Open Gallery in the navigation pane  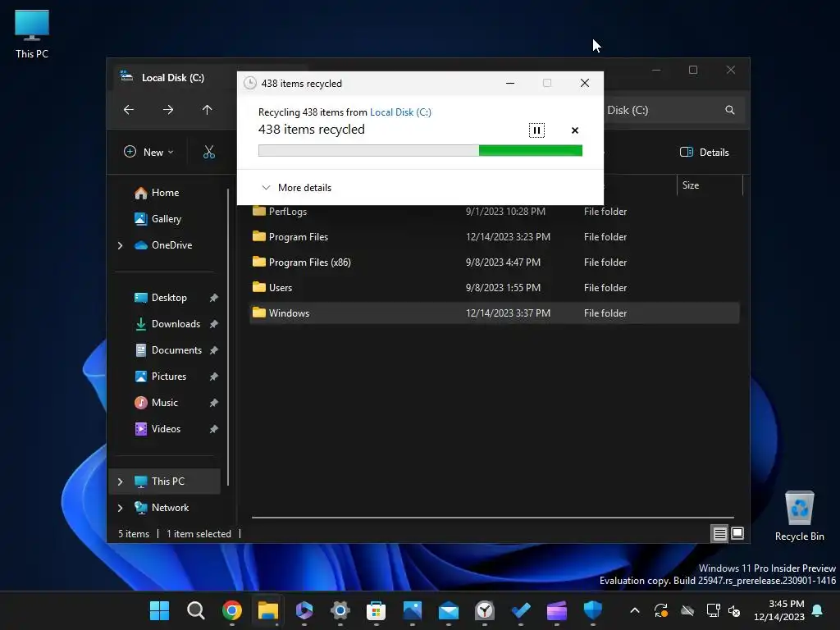click(x=157, y=218)
